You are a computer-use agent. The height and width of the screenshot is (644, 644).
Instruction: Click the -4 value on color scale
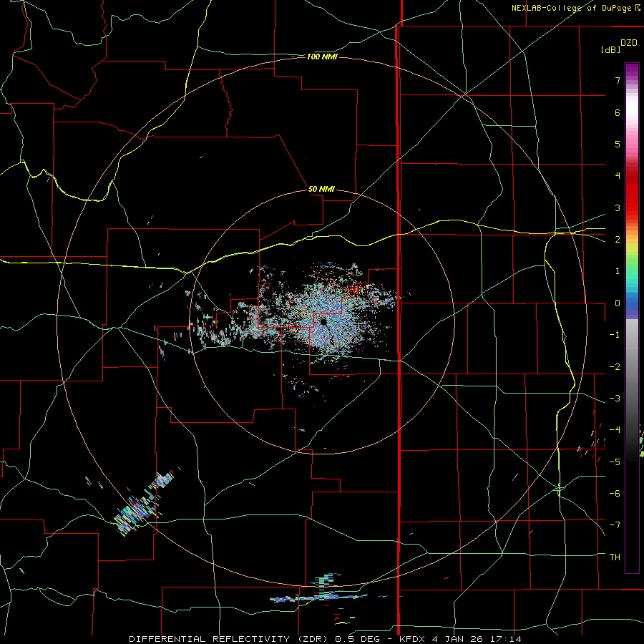(x=615, y=430)
